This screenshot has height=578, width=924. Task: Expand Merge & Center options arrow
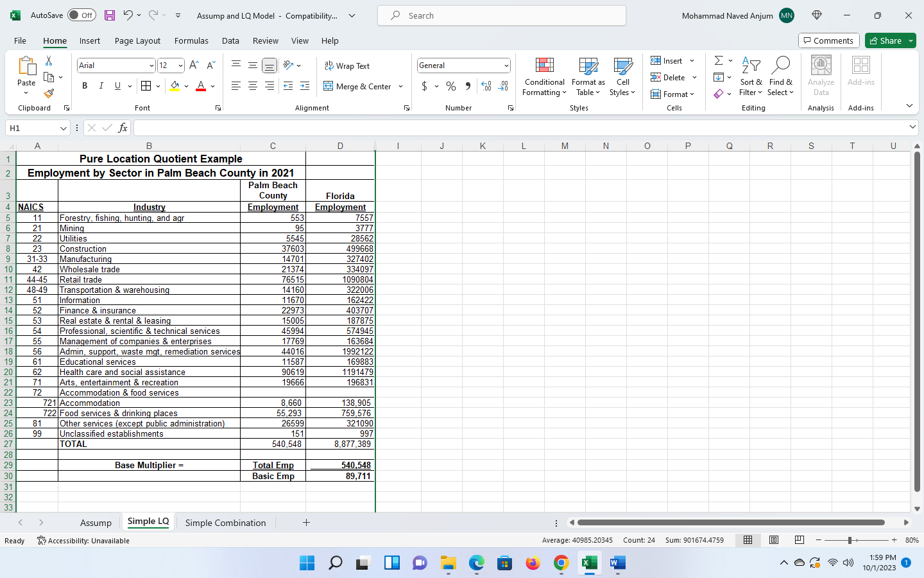click(x=400, y=87)
